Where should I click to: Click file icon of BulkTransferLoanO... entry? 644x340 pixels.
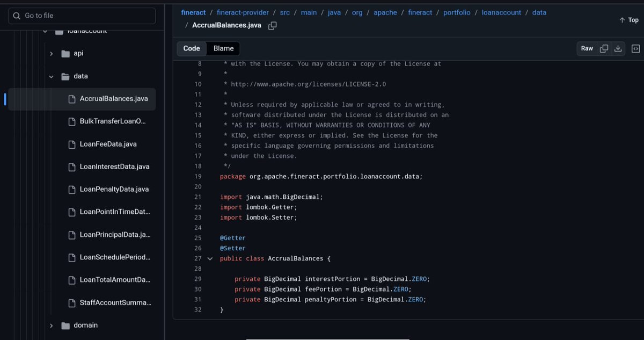(x=72, y=121)
